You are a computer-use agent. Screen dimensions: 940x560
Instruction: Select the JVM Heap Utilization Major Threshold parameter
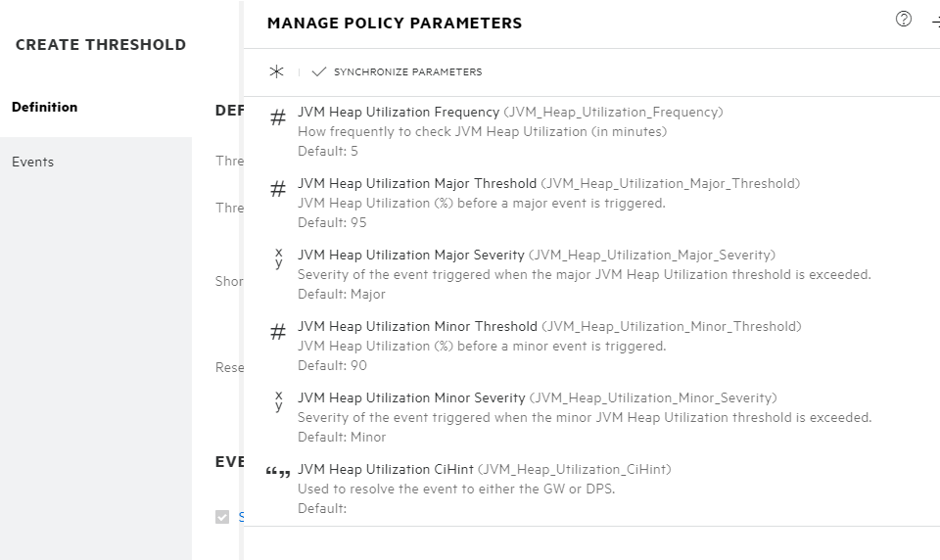417,184
